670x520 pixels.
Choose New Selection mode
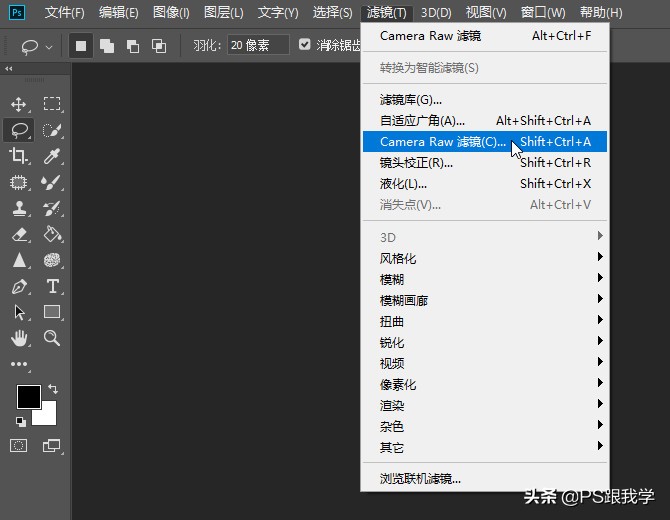tap(81, 46)
